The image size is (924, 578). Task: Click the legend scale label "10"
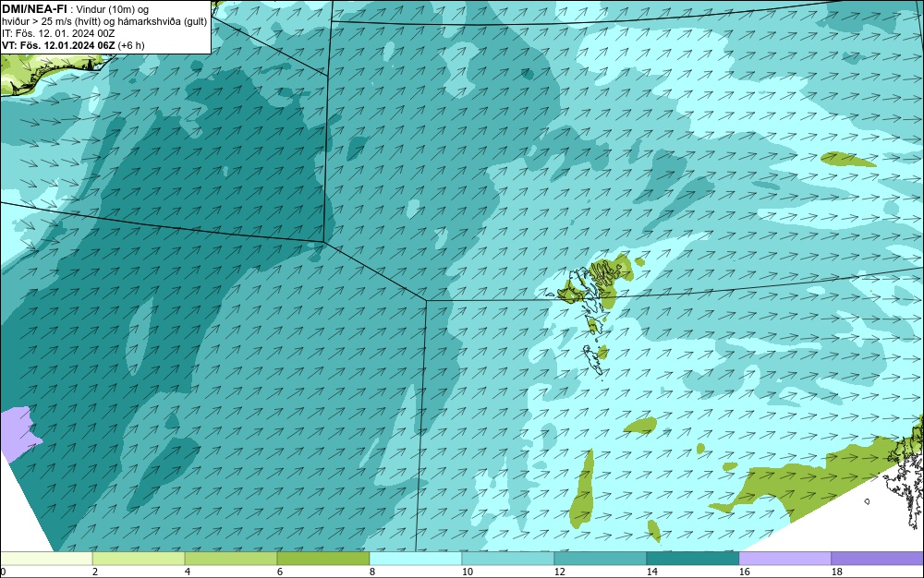click(x=467, y=572)
